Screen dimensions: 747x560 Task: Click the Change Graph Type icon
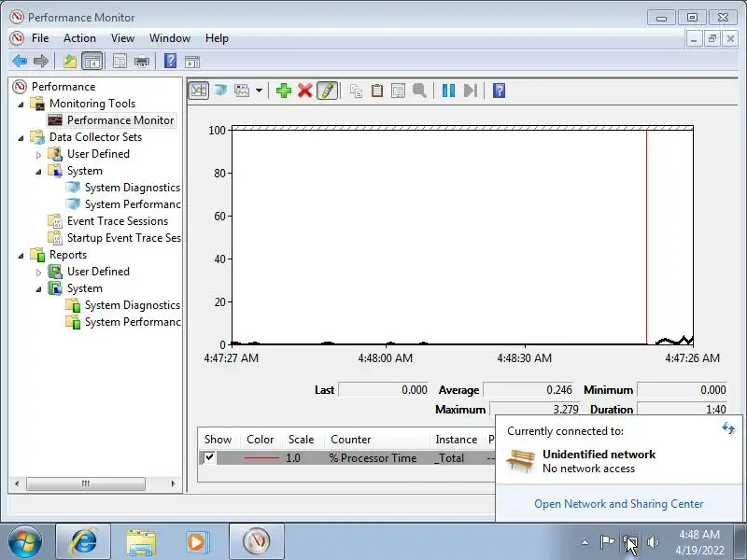(x=242, y=91)
